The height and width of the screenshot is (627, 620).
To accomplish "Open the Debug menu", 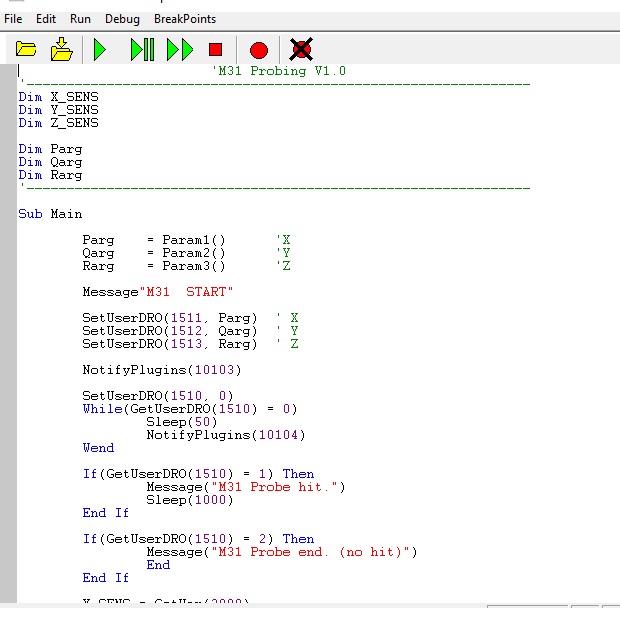I will [x=122, y=19].
